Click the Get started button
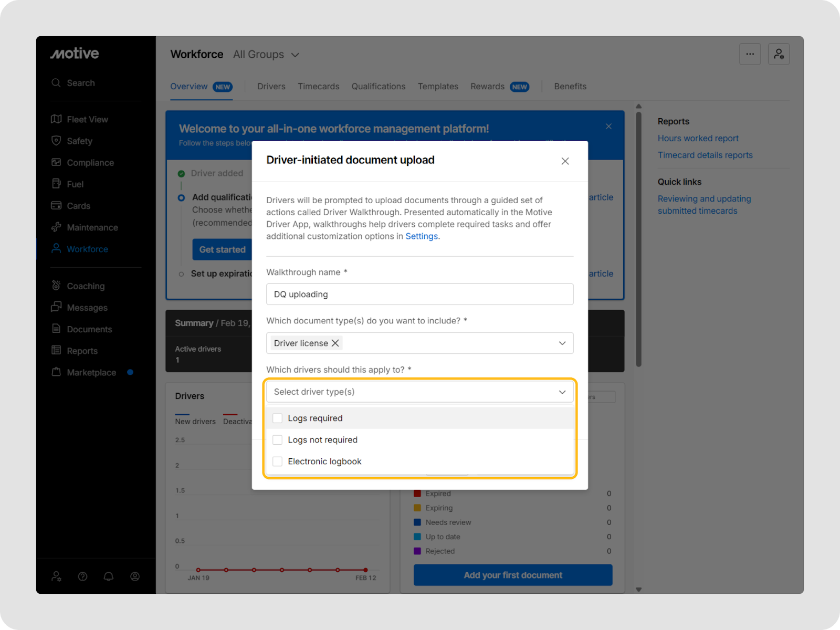840x630 pixels. 223,249
